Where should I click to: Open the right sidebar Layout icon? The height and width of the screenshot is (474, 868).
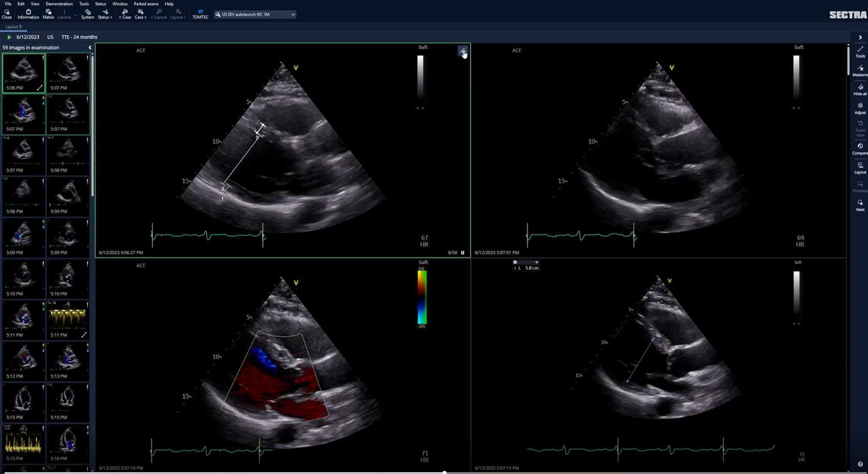pos(860,167)
